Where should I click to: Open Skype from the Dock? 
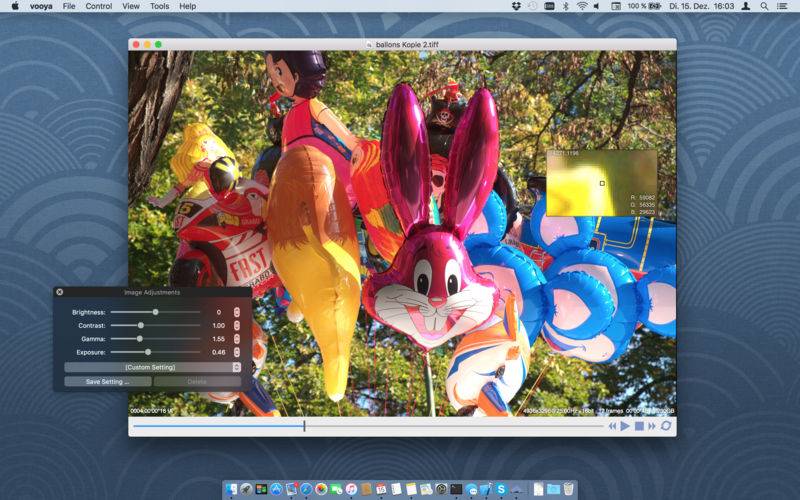(501, 489)
